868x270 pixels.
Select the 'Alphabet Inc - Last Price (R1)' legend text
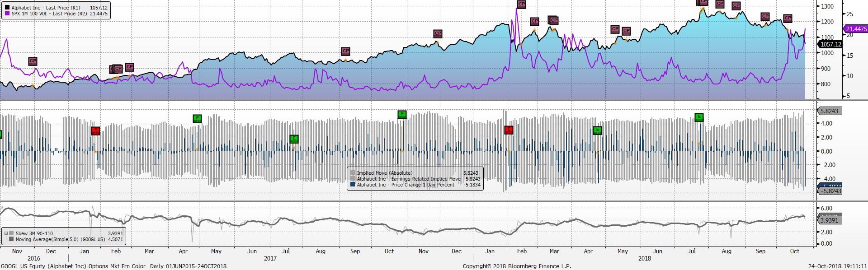(46, 8)
